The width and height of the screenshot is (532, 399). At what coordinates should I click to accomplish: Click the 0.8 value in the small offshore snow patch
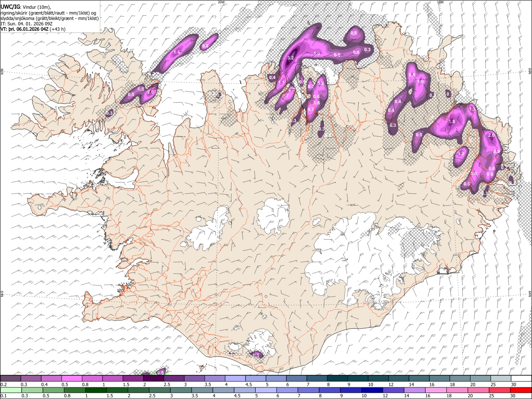coord(205,46)
